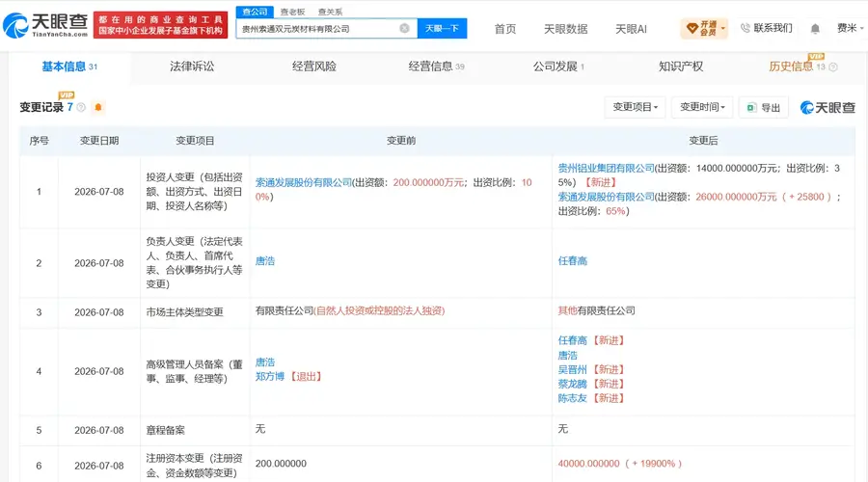
Task: Open 陈志友 link in row 4
Action: 572,398
